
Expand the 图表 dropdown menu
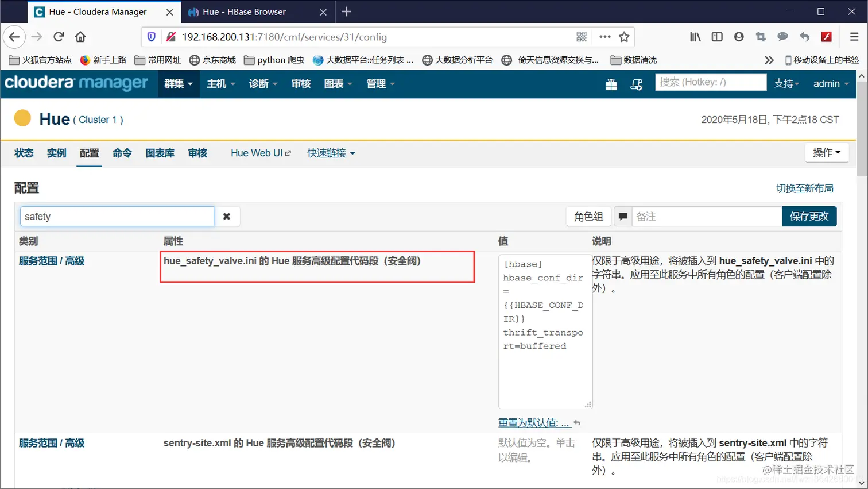click(338, 84)
